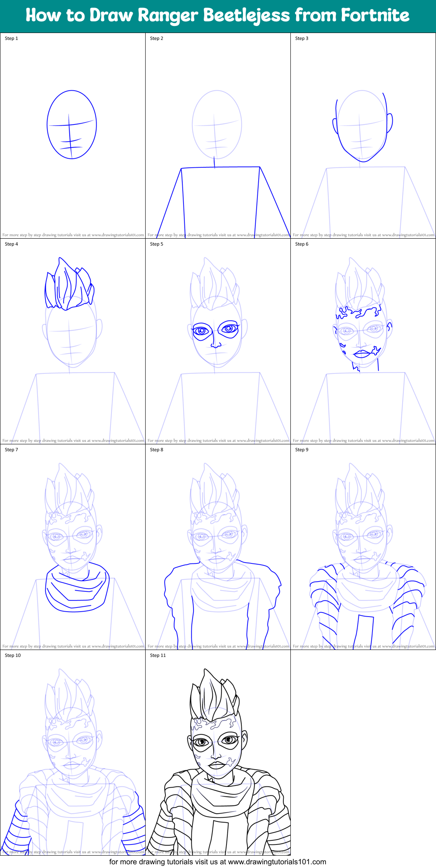Click the 'Step 2' label
This screenshot has height=868, width=436.
click(157, 38)
